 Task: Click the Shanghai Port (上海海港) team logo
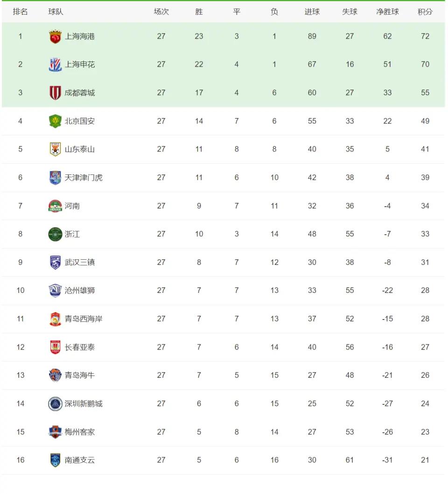pyautogui.click(x=55, y=36)
